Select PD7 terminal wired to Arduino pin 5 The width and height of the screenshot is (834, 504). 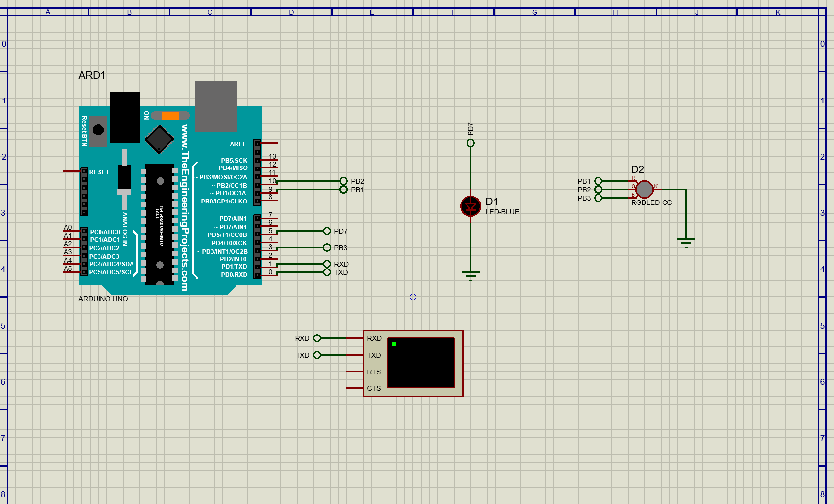click(x=327, y=231)
